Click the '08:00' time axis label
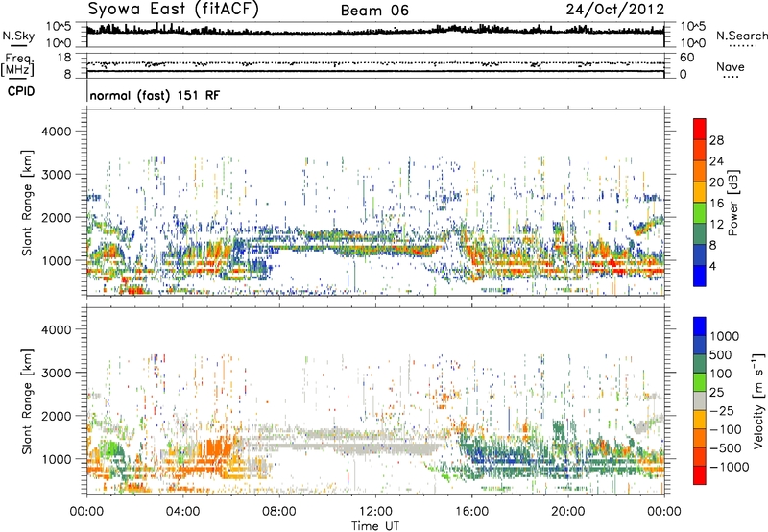The height and width of the screenshot is (532, 768). (279, 512)
